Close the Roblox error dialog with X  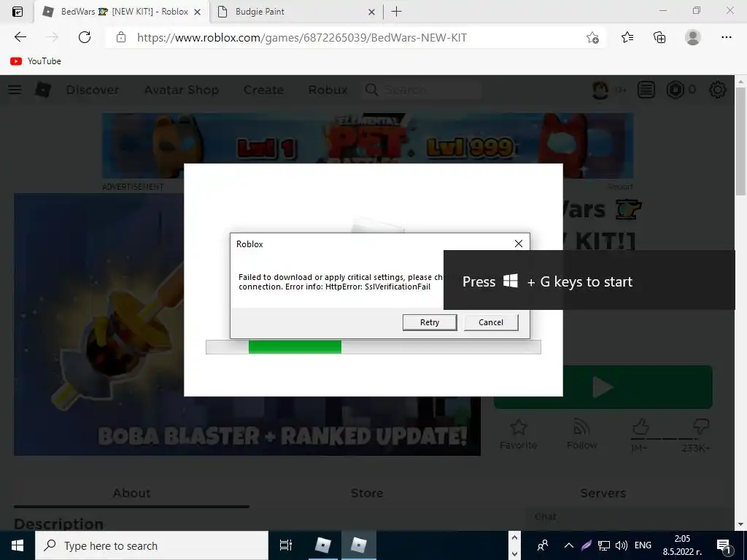[x=519, y=244]
